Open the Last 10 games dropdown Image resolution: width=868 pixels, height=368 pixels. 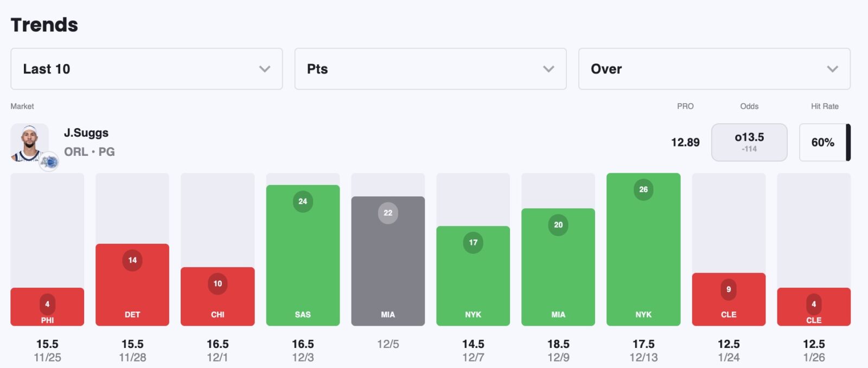pyautogui.click(x=146, y=69)
